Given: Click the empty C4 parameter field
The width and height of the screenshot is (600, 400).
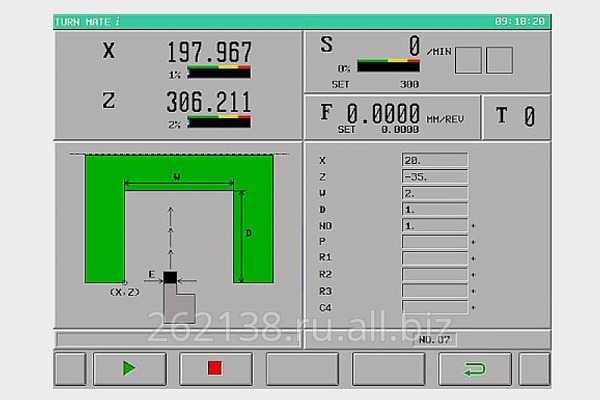Looking at the screenshot, I should 434,307.
